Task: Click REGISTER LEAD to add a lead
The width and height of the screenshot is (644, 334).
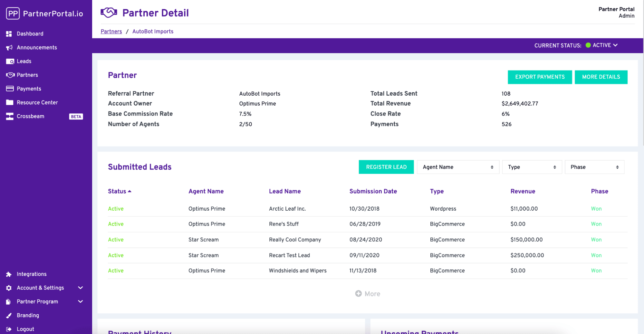Action: 386,167
